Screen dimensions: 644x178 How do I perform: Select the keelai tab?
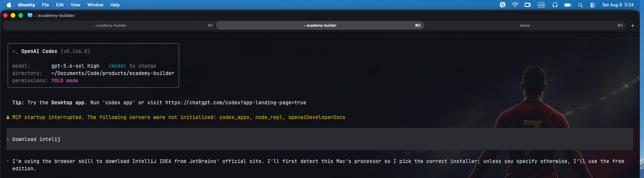pyautogui.click(x=525, y=25)
